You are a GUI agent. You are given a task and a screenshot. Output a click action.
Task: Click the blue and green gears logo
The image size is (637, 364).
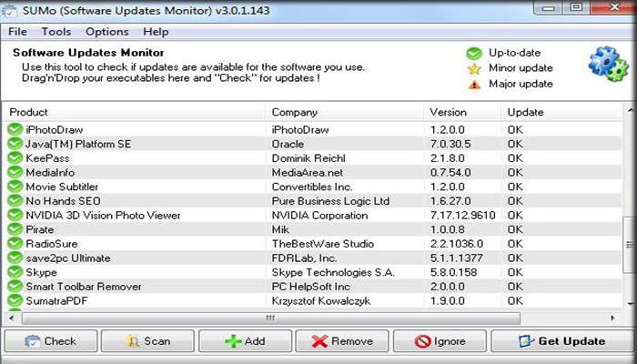tap(608, 64)
